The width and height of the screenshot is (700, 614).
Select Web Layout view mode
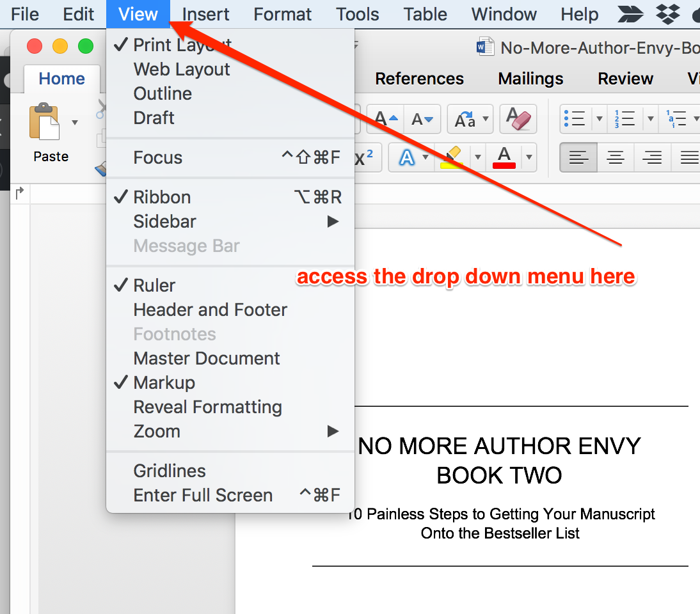tap(181, 69)
